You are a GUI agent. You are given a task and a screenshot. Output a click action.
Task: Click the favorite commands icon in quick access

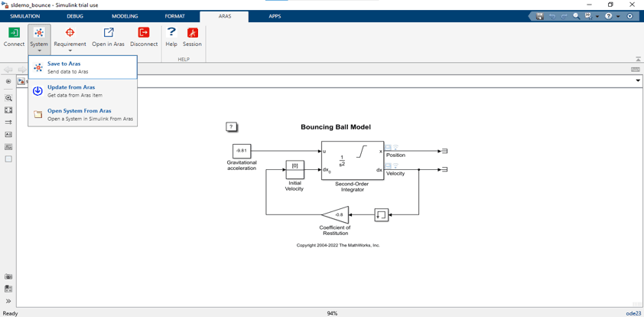click(x=587, y=16)
